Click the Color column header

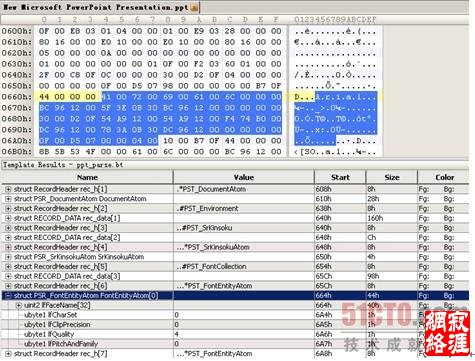(444, 177)
